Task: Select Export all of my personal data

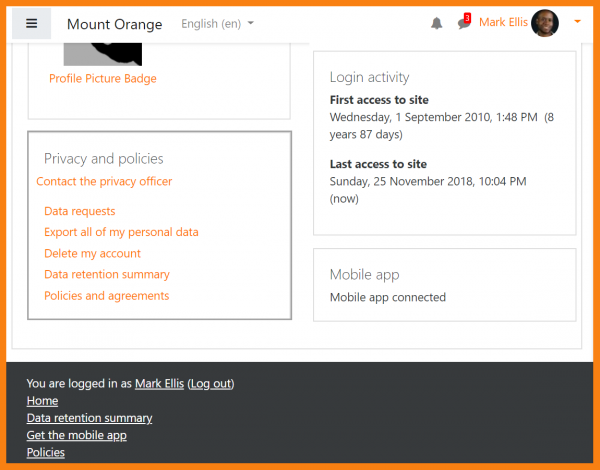Action: [121, 232]
